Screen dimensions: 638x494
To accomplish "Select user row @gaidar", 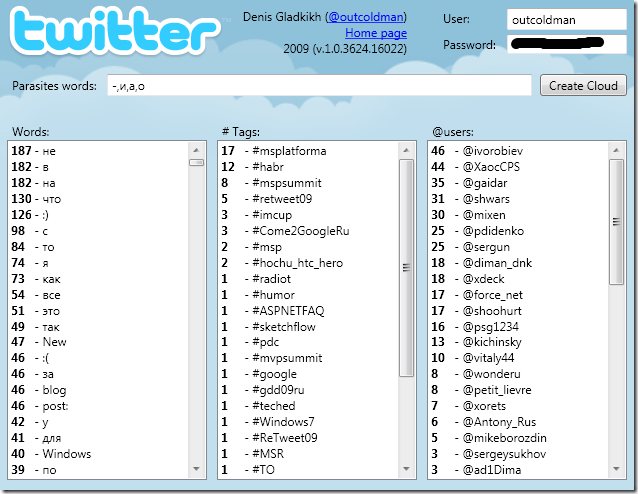I will (x=518, y=183).
